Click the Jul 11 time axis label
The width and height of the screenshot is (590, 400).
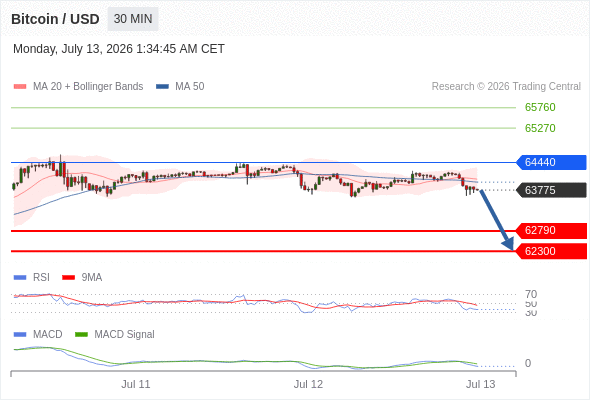pyautogui.click(x=135, y=384)
